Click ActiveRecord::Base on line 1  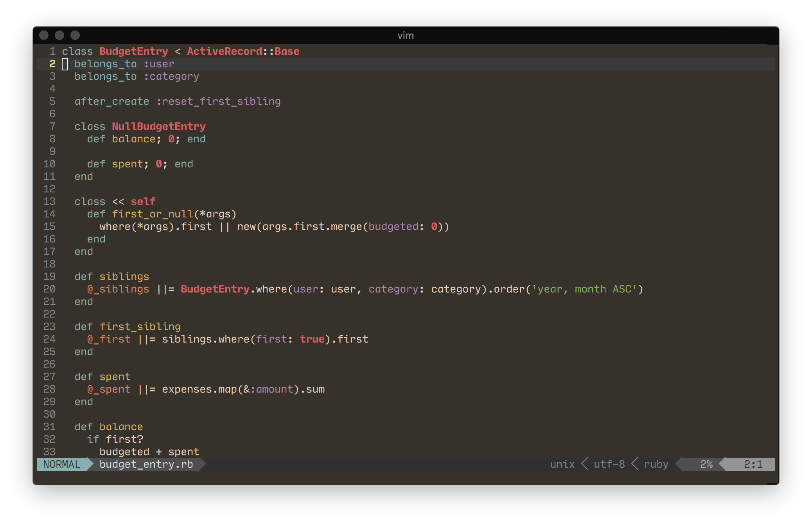click(243, 51)
